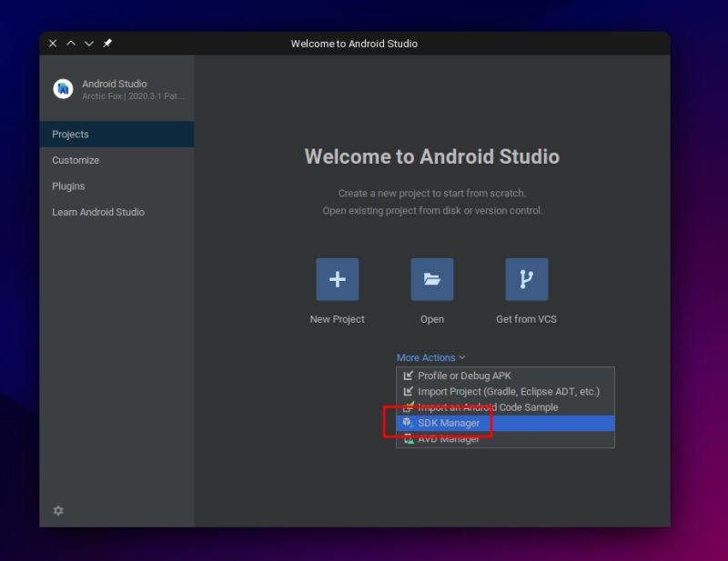728x561 pixels.
Task: Click the up chevron in the title bar
Action: [71, 43]
